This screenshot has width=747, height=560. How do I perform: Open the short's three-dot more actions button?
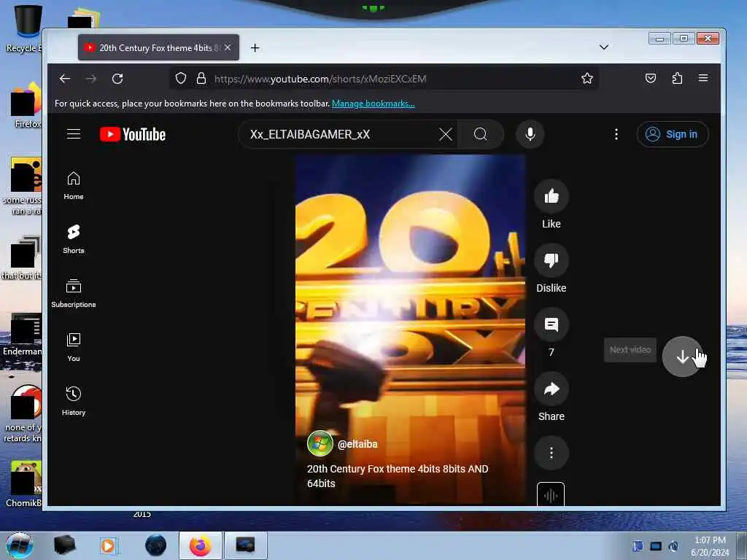(x=551, y=453)
